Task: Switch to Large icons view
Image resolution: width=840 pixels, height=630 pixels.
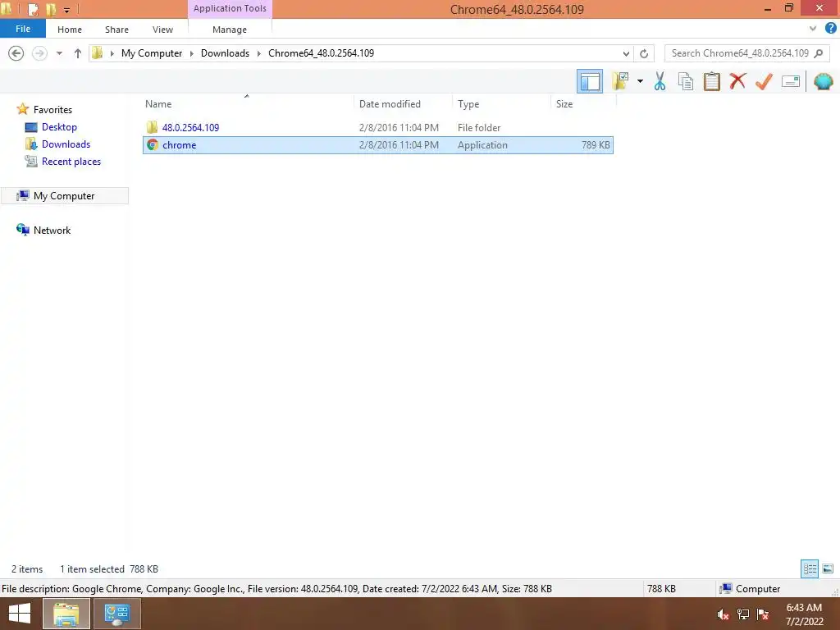Action: pos(827,568)
